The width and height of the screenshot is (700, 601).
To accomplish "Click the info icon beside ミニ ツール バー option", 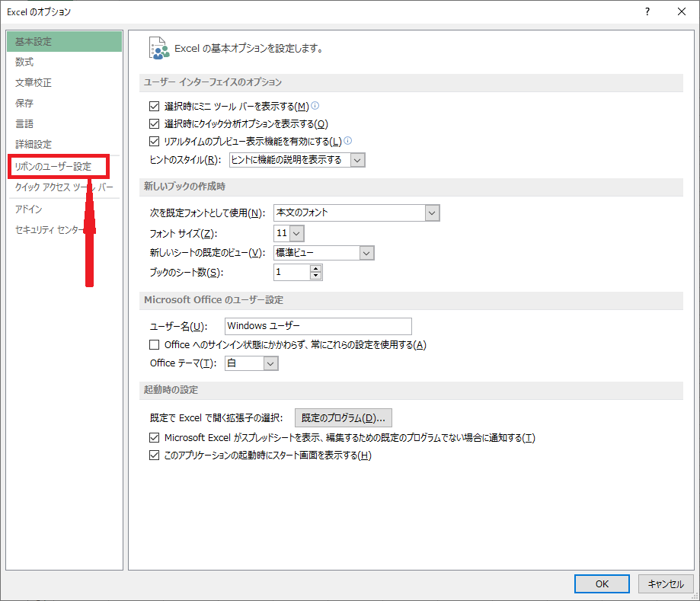I will 315,106.
